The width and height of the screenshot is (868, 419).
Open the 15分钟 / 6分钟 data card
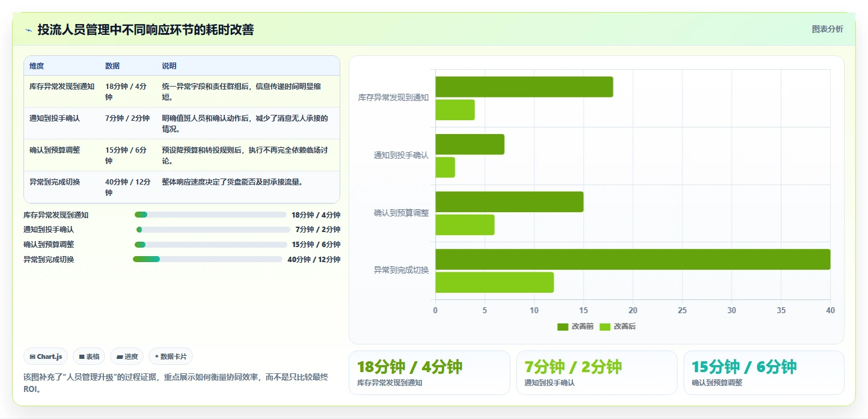pos(764,373)
